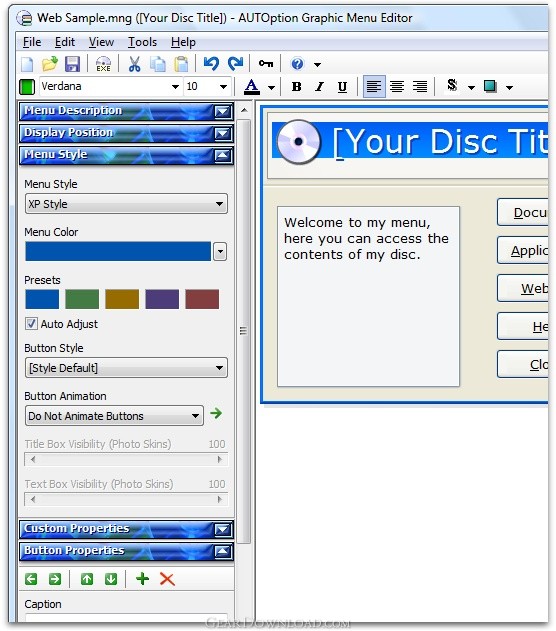Image resolution: width=556 pixels, height=631 pixels.
Task: Open the View menu
Action: click(x=101, y=42)
